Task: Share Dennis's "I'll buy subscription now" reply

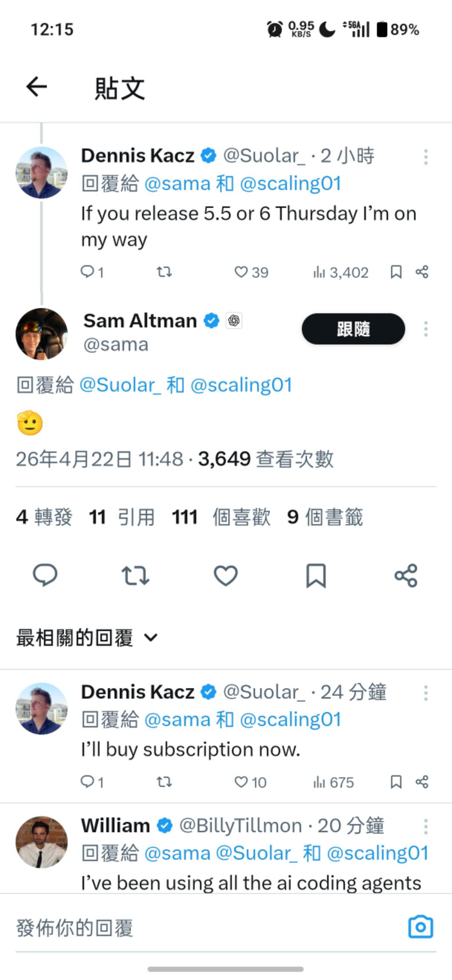Action: click(422, 782)
